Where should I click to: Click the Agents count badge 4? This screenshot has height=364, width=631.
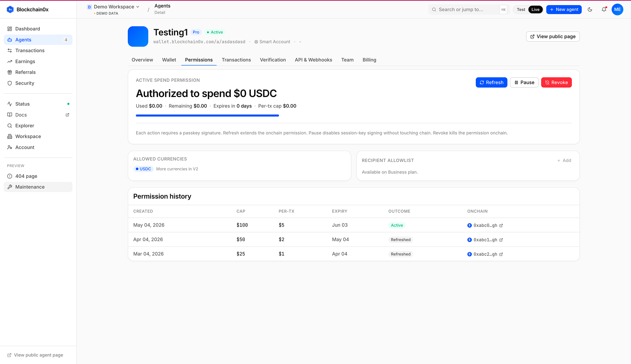[66, 40]
